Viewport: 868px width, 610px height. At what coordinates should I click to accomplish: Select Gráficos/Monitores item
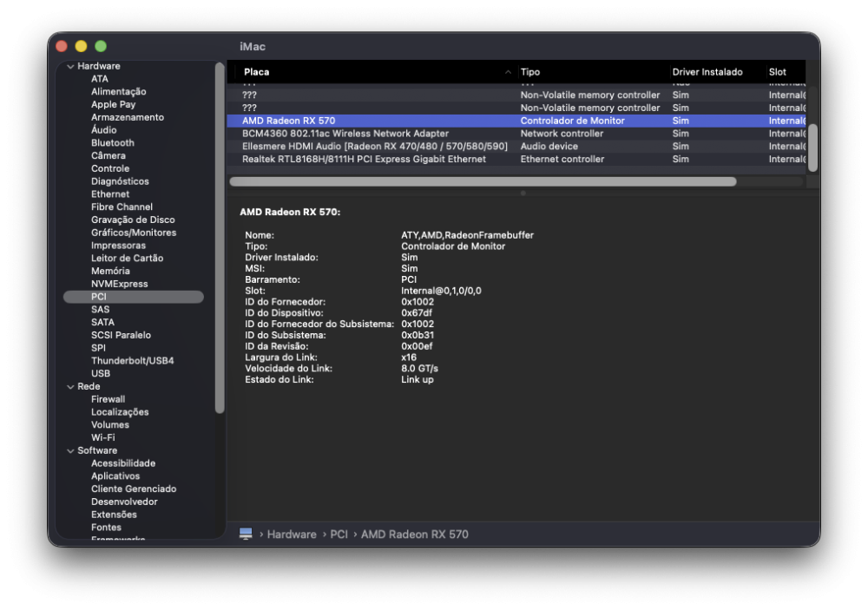[134, 233]
